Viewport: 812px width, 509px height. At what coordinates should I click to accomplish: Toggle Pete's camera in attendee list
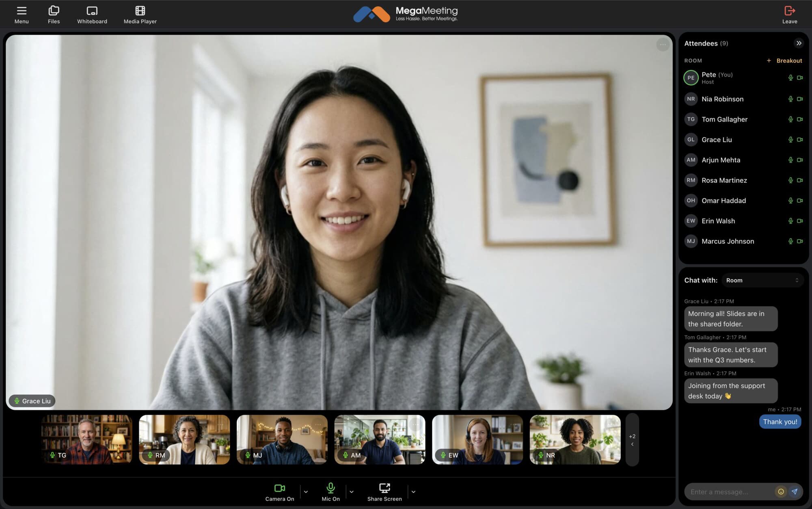click(800, 78)
